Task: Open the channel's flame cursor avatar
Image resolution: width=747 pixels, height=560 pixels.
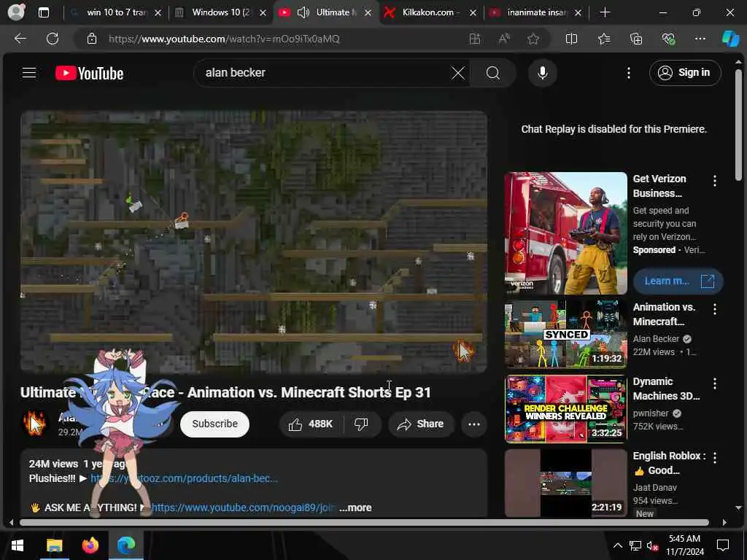Action: [34, 423]
